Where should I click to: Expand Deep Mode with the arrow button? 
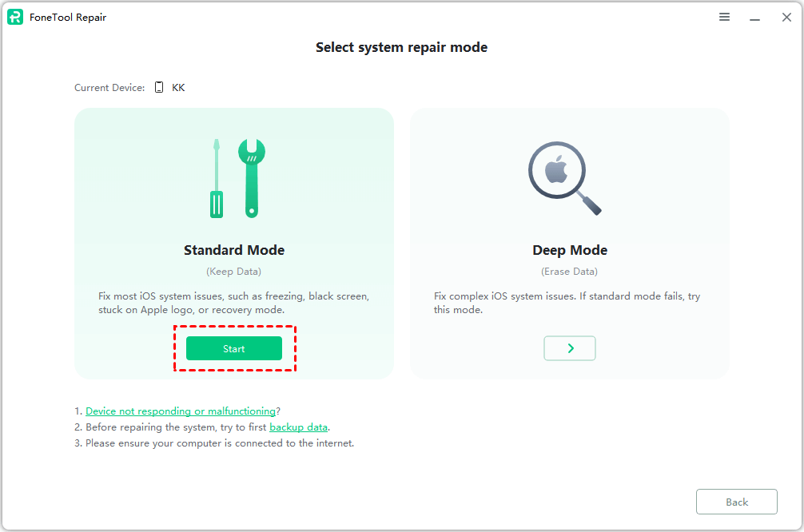tap(570, 348)
